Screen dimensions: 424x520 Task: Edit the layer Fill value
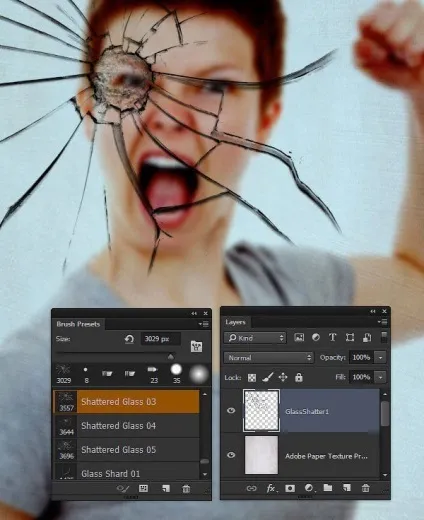[x=361, y=377]
